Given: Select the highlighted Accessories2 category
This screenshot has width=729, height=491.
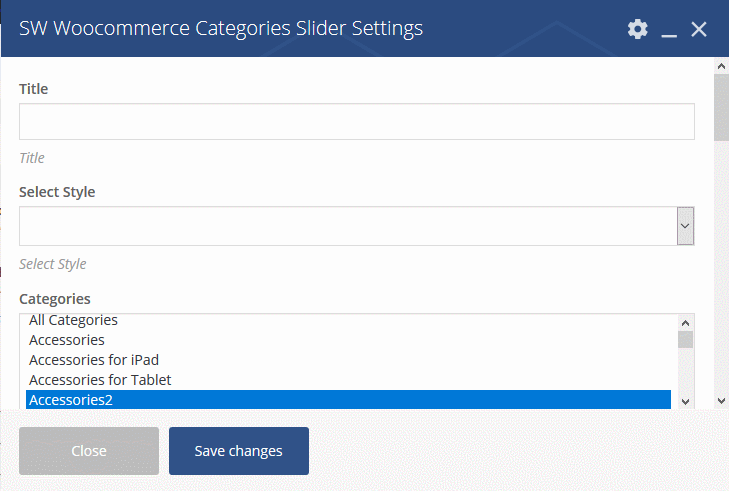Looking at the screenshot, I should tap(348, 400).
